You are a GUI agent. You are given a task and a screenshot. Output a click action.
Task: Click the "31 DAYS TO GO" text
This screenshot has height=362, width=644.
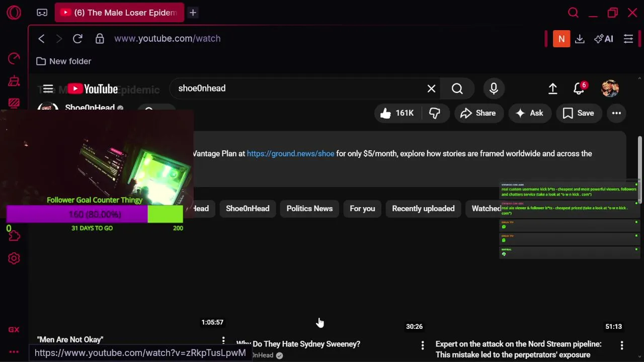[92, 228]
